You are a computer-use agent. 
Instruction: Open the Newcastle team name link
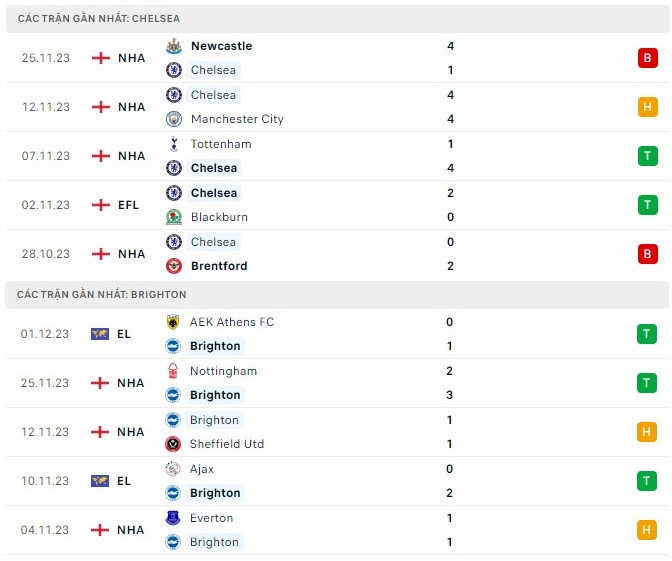(221, 46)
